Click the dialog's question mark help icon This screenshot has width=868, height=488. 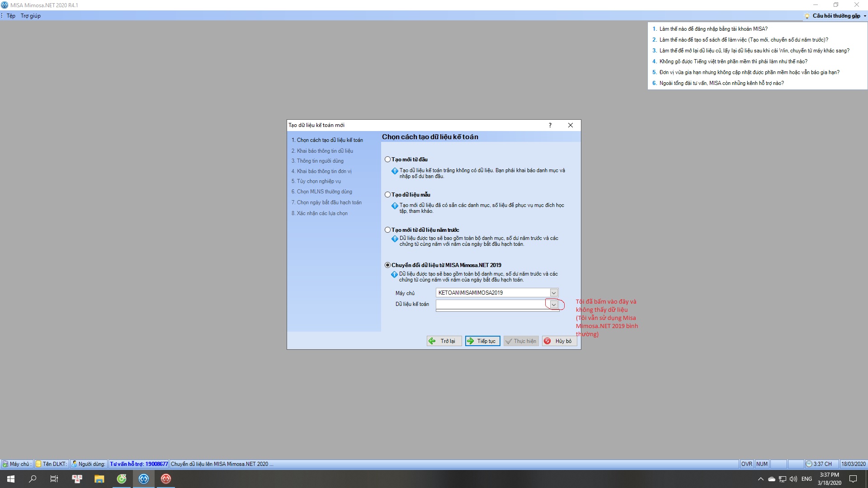(x=550, y=125)
